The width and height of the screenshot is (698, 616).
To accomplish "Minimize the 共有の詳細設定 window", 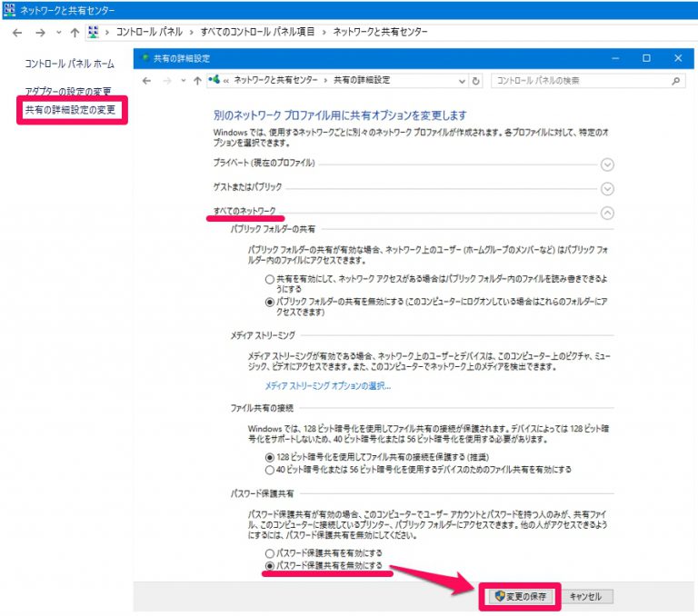I will 615,58.
